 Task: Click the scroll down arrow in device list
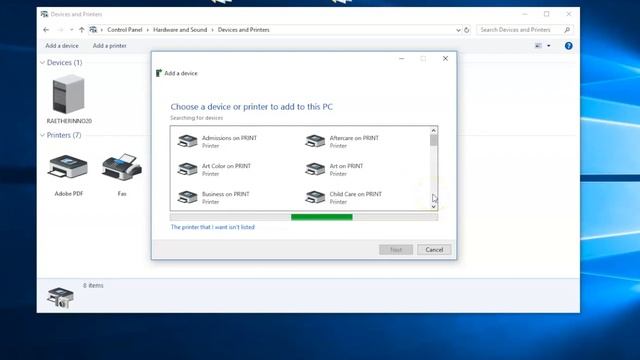[x=433, y=207]
